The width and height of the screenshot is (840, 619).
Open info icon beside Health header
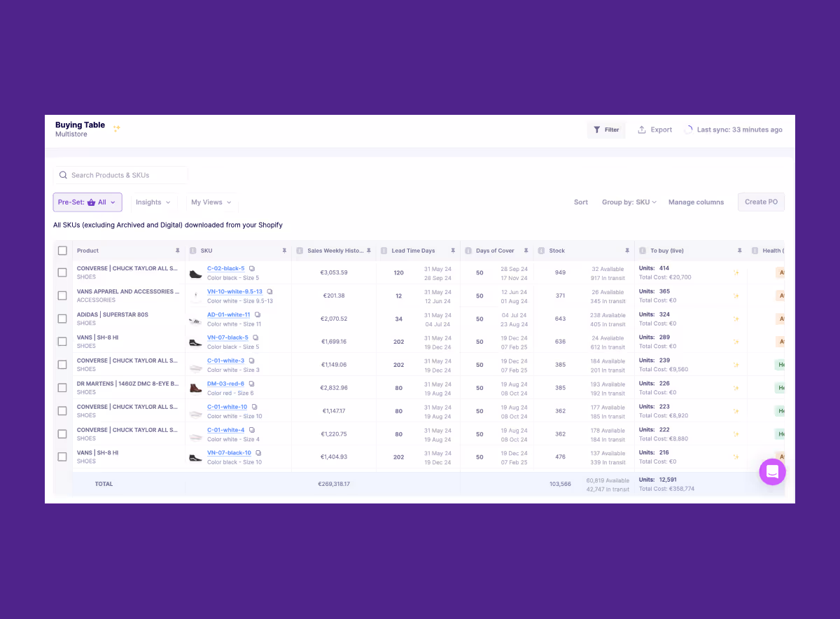[x=755, y=251]
